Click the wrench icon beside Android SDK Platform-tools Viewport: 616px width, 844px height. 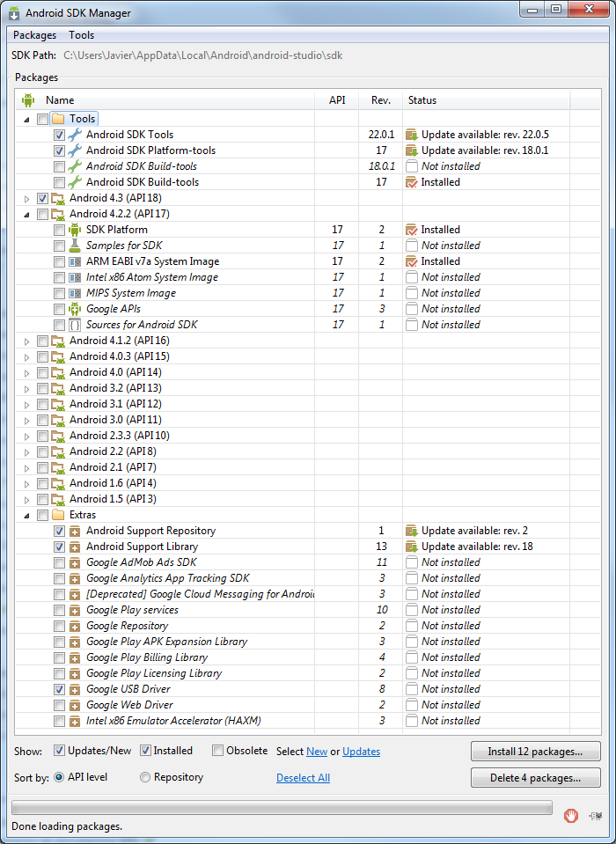[75, 150]
